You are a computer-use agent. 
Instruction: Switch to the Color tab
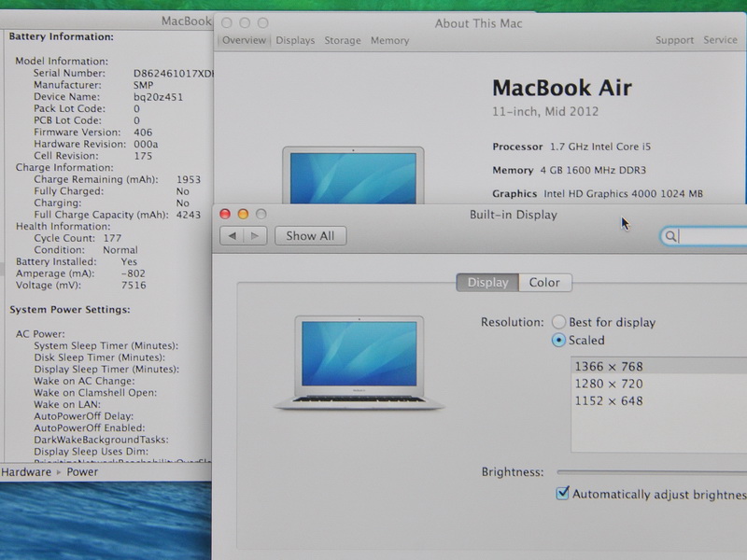click(544, 283)
